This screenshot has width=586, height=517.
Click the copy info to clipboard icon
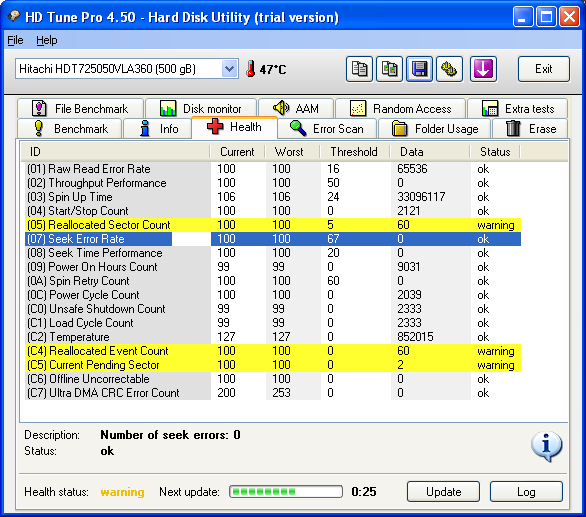tap(359, 69)
